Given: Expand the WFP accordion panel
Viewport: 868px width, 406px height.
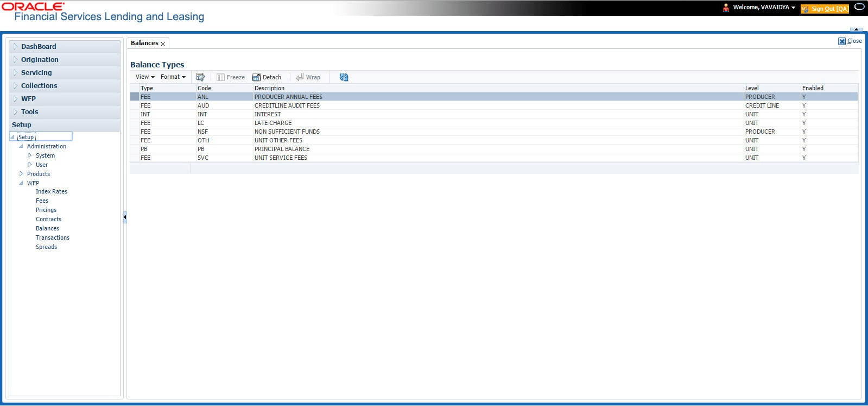Looking at the screenshot, I should coord(65,99).
